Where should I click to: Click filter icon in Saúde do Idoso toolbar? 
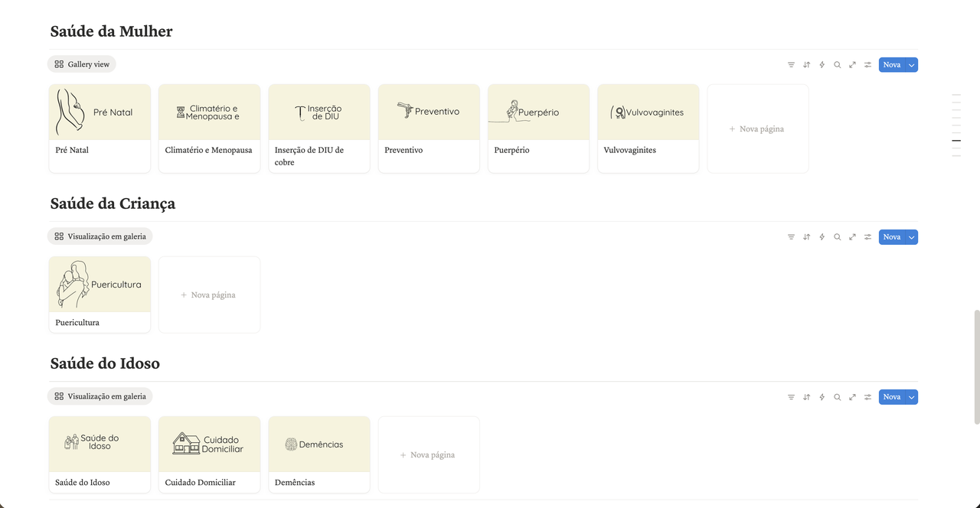point(791,397)
